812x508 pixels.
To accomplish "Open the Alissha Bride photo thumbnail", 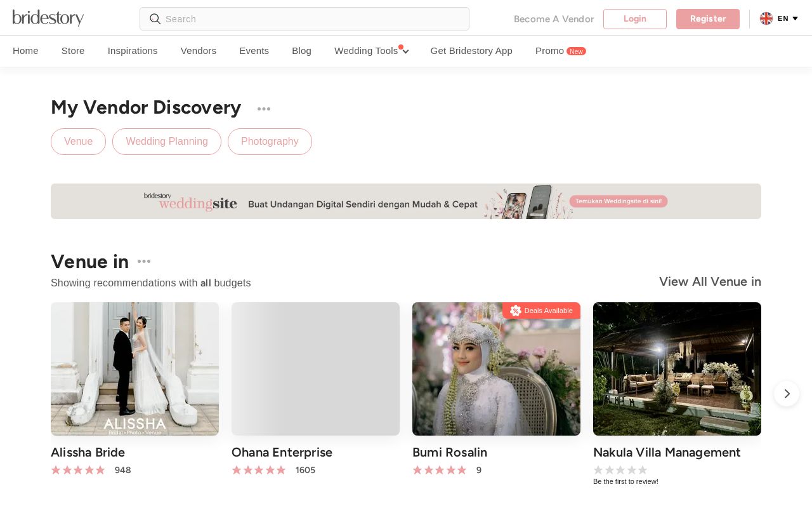I will tap(134, 369).
